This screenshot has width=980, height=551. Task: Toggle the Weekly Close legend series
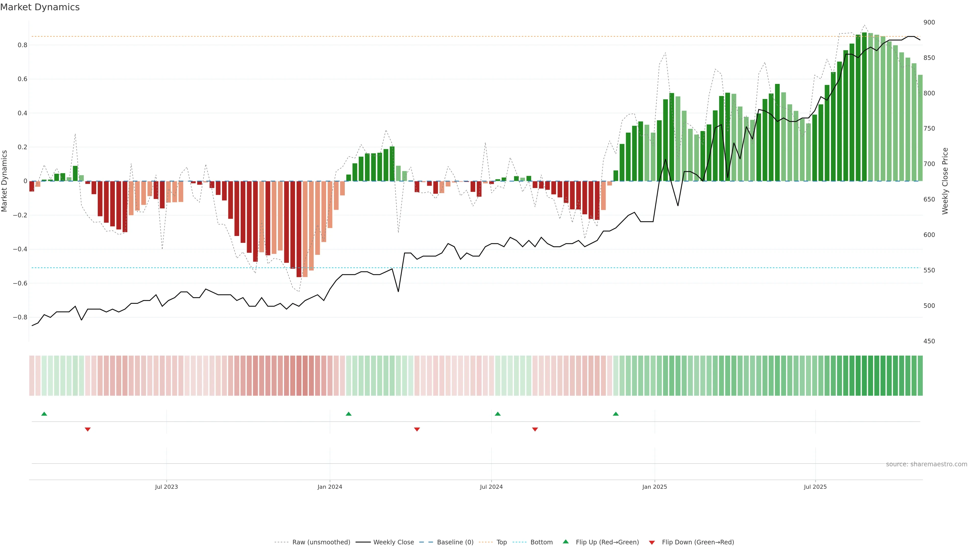pos(393,542)
